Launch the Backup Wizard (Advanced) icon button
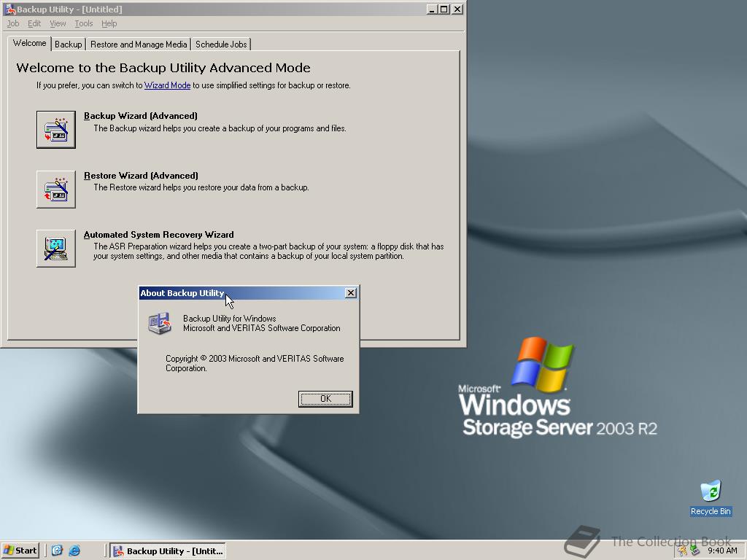The image size is (747, 560). click(55, 130)
